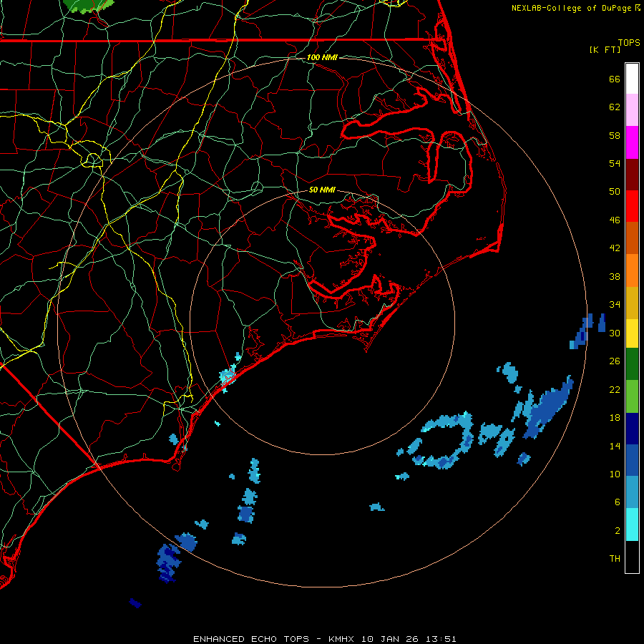Image resolution: width=644 pixels, height=644 pixels.
Task: Click the legend value 18
Action: click(615, 418)
